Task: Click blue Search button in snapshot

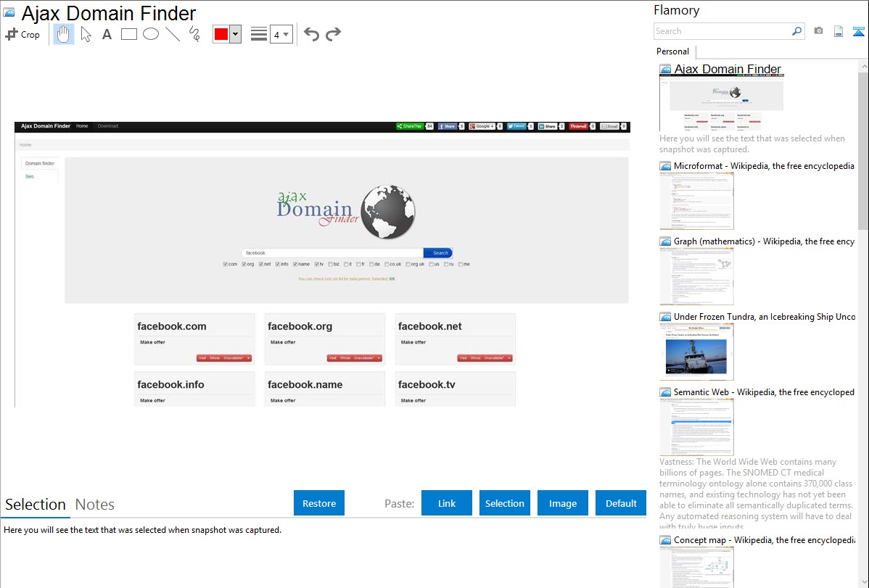Action: pos(438,253)
